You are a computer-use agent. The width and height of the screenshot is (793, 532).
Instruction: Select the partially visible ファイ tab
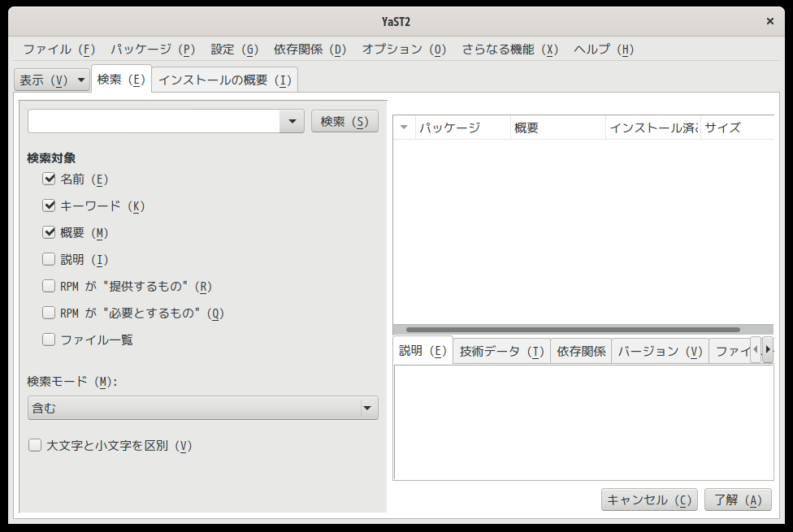point(730,351)
